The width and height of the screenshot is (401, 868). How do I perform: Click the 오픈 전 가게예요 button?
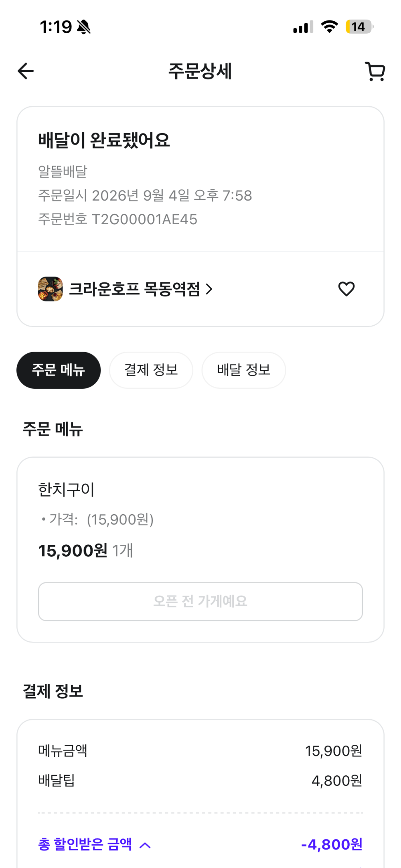200,601
